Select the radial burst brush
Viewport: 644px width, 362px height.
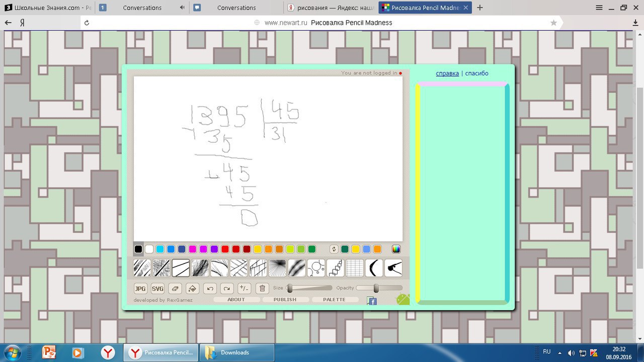click(x=278, y=268)
